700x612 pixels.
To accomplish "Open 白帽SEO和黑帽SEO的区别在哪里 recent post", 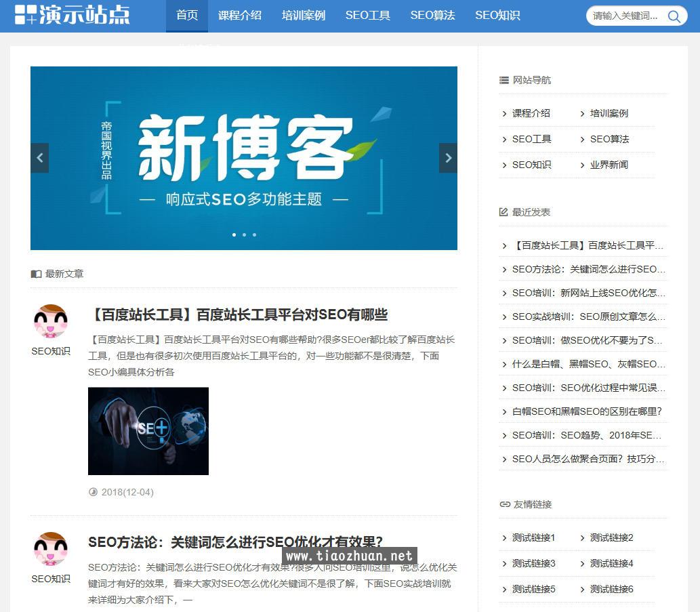I will (586, 411).
